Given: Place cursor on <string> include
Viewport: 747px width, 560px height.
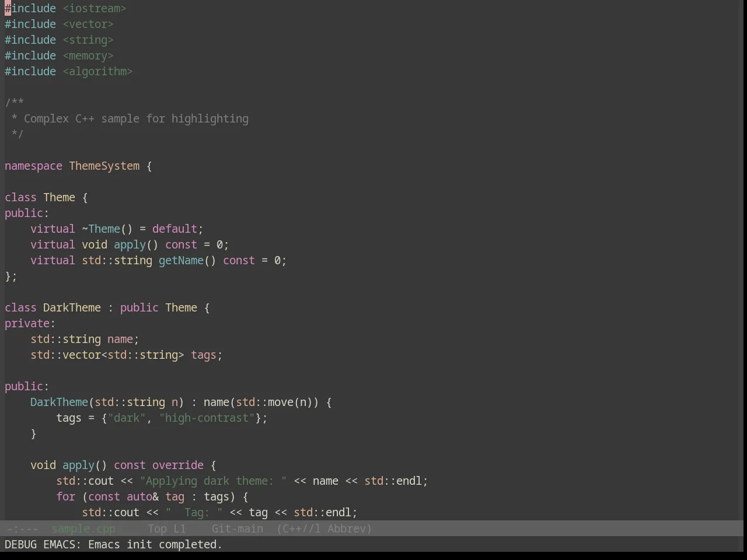Looking at the screenshot, I should 88,40.
